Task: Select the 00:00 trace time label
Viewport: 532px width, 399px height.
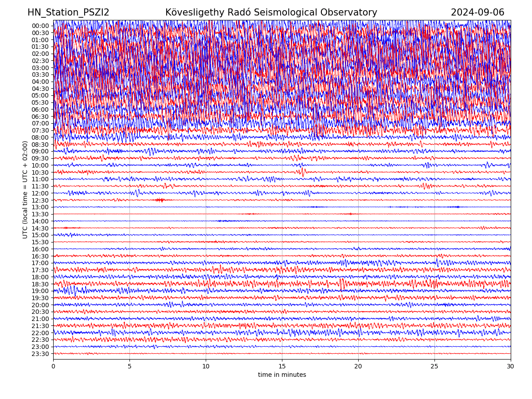Action: click(40, 26)
